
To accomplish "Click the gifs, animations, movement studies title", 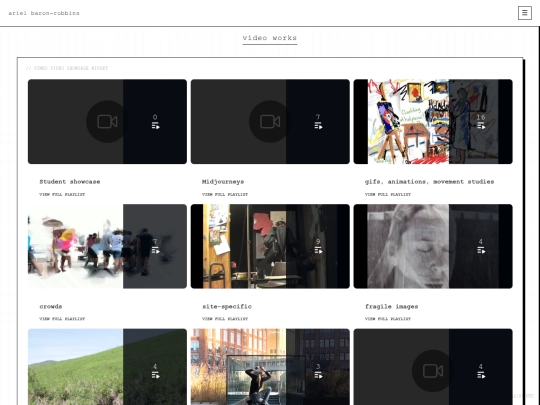I will tap(429, 181).
